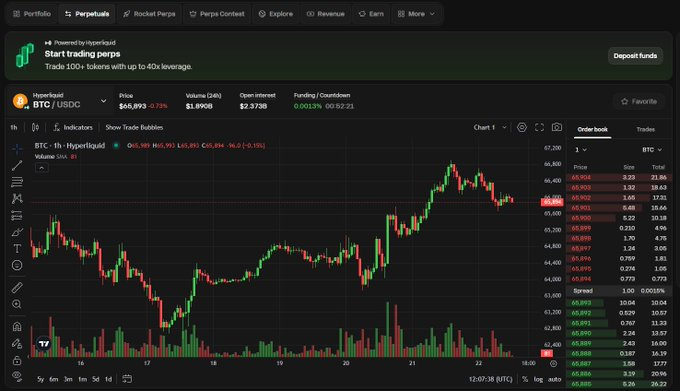This screenshot has width=680, height=391.
Task: Click the Bitcoin coin icon
Action: 20,101
